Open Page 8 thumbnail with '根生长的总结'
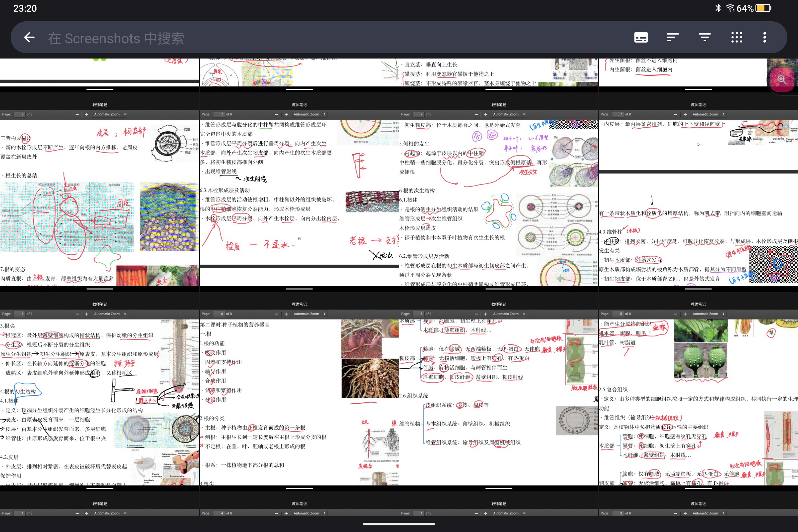This screenshot has height=532, width=798. coord(100,192)
